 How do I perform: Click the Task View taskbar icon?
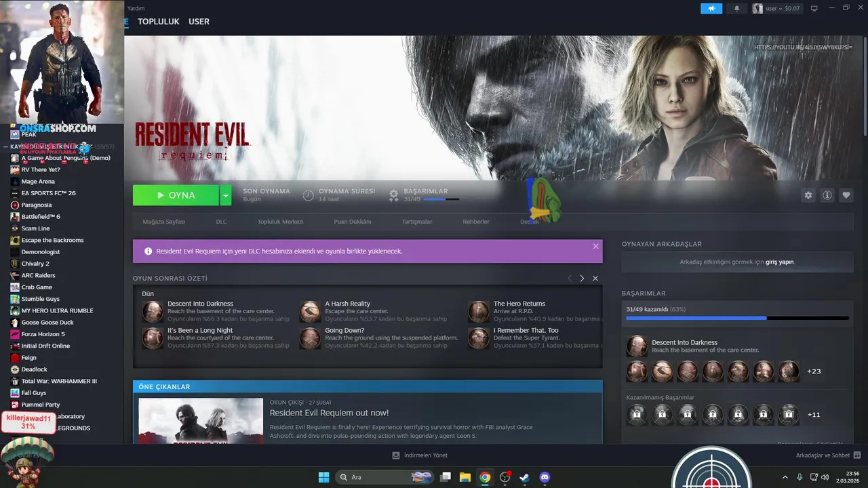446,477
